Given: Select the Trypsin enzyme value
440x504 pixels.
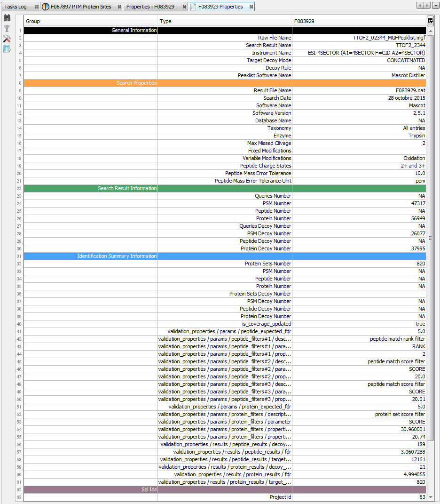Looking at the screenshot, I should (x=359, y=136).
